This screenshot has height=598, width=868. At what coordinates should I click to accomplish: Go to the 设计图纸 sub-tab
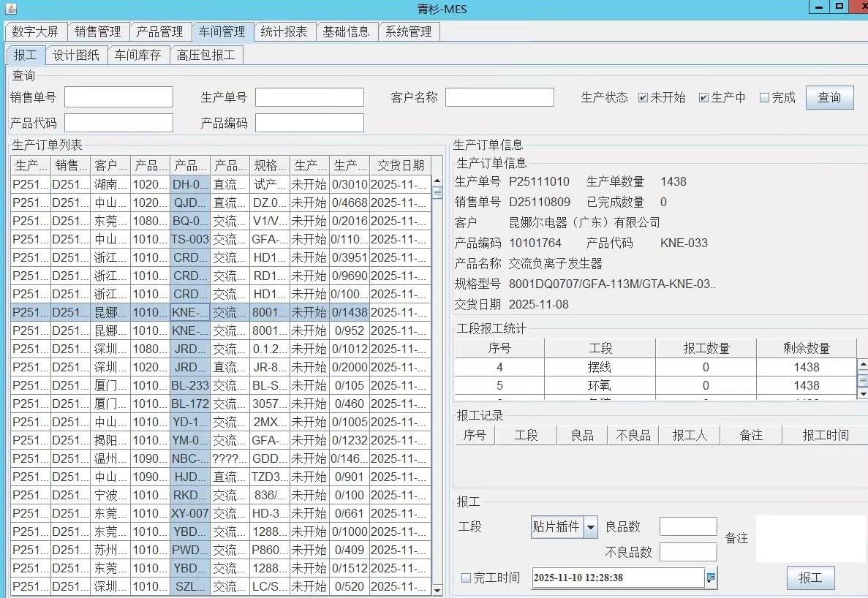[76, 56]
